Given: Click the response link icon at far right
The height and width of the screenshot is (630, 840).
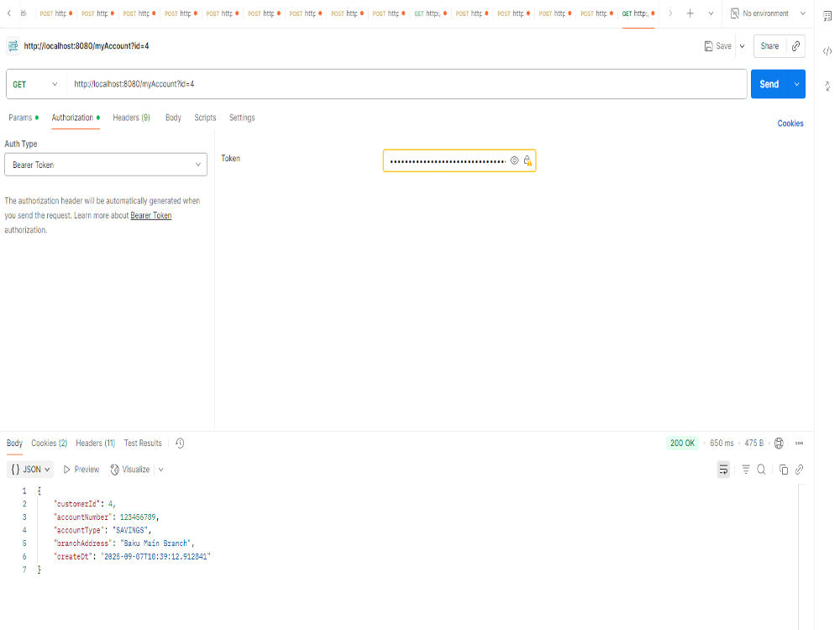Looking at the screenshot, I should (800, 470).
